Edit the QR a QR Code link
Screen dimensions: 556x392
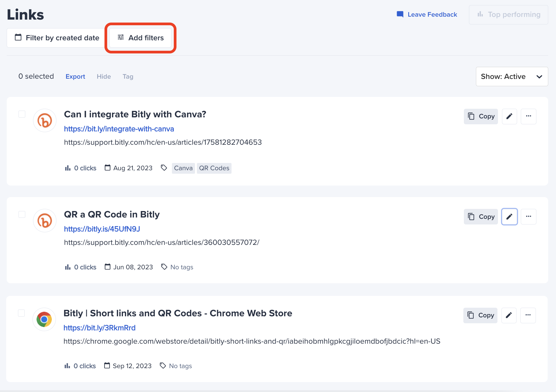coord(509,217)
